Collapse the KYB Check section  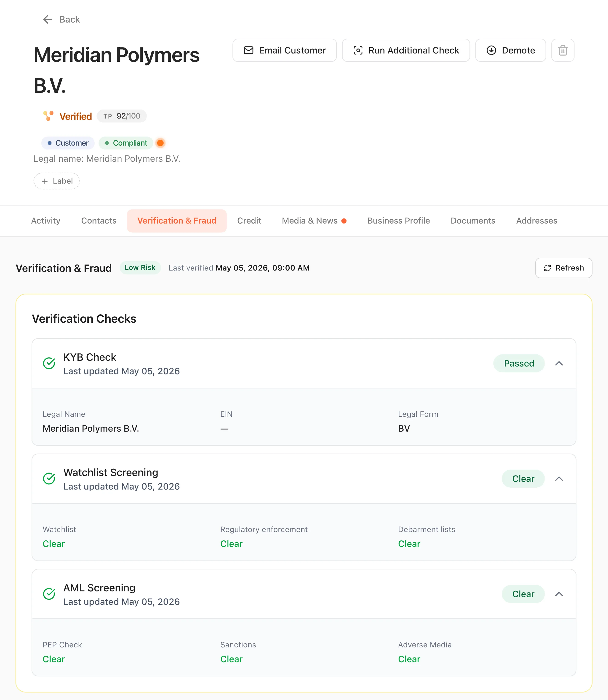559,363
